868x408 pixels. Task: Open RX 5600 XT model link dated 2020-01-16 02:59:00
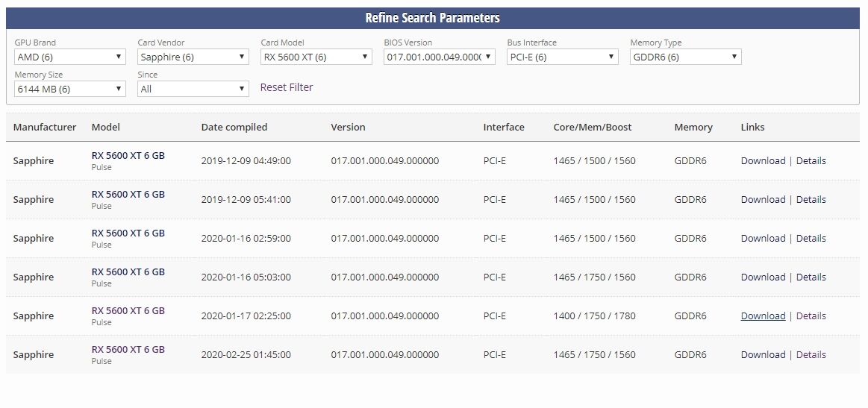[x=128, y=233]
